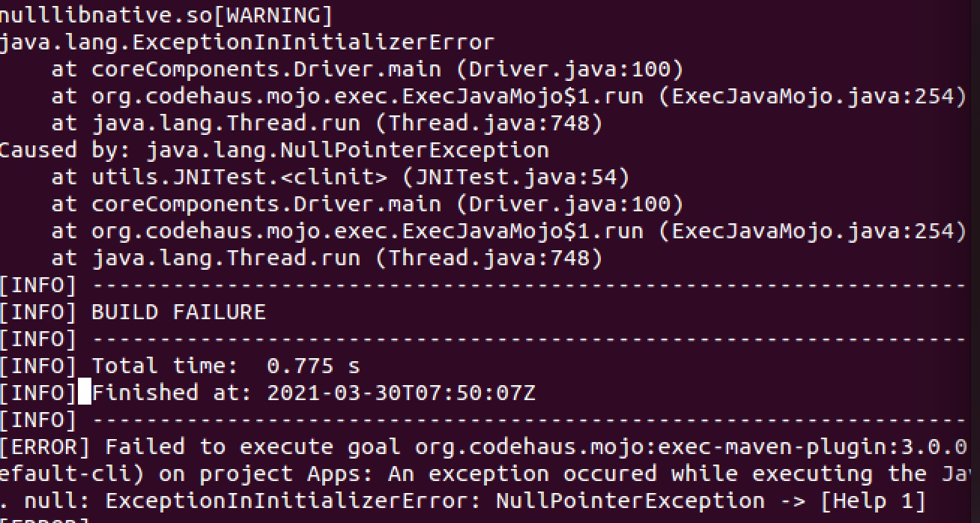Click the 'Caused by:' label
This screenshot has height=523, width=980.
[64, 150]
